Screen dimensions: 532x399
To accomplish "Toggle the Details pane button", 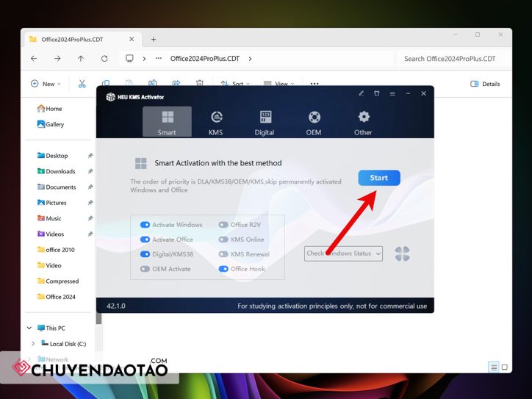I will [x=485, y=84].
